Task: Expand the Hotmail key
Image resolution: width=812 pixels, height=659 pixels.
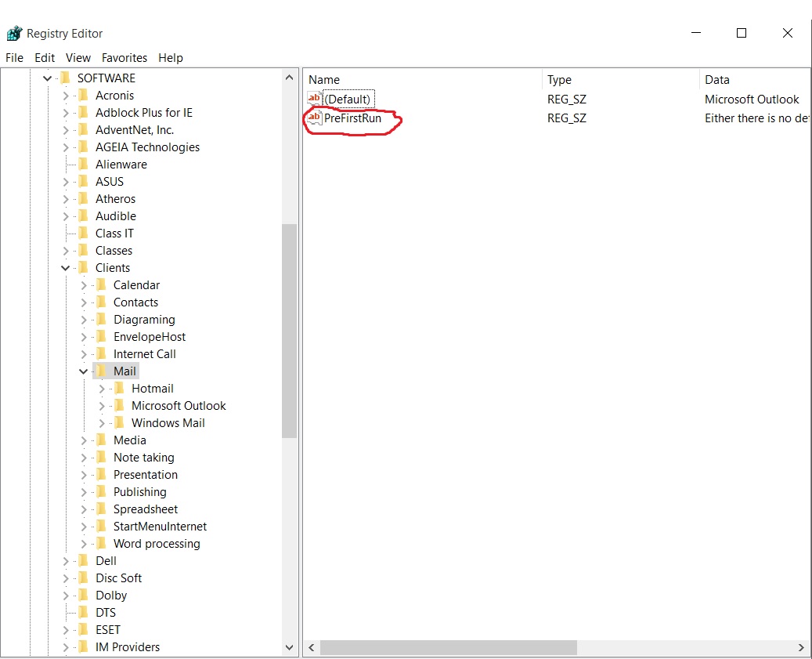Action: (x=102, y=389)
